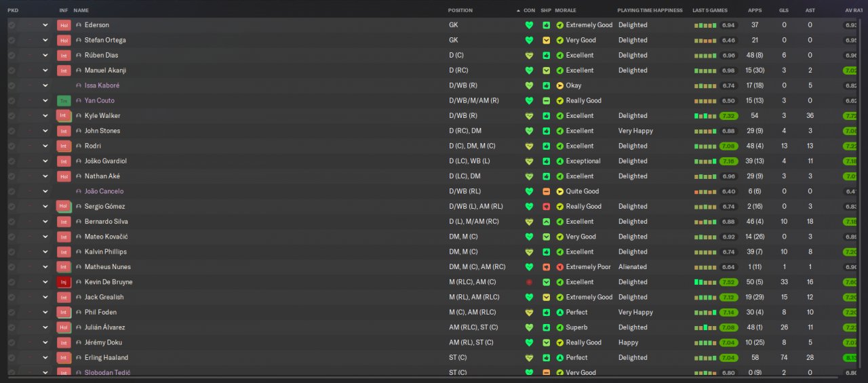Click Sergio Gómez's red match sharpness icon

(547, 206)
